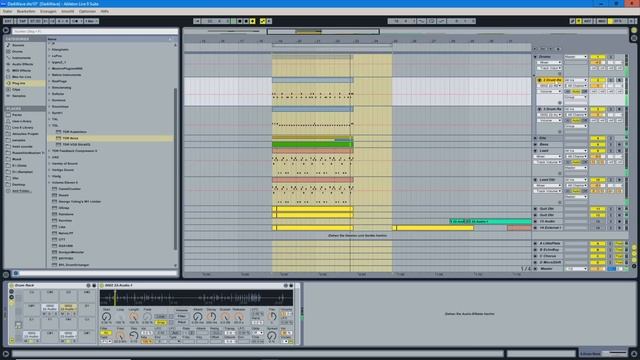This screenshot has width=640, height=360.
Task: Toggle the MIDI map mode button
Action: [601, 21]
